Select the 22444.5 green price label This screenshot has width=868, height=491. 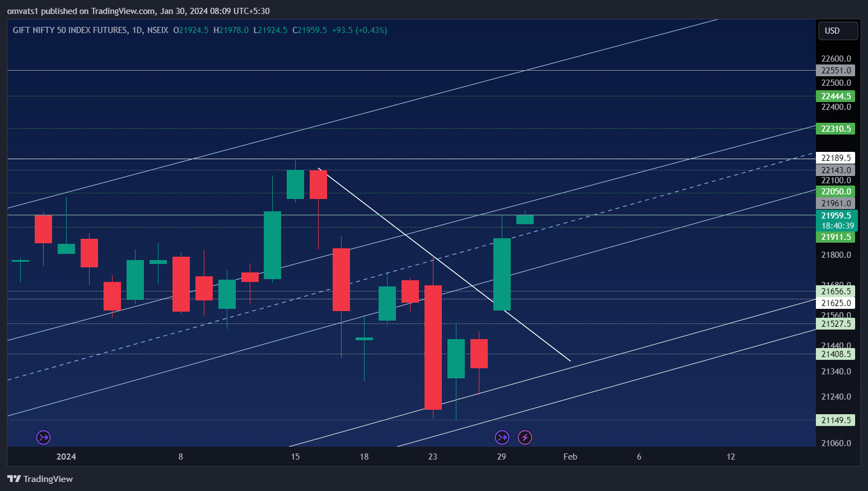(836, 96)
